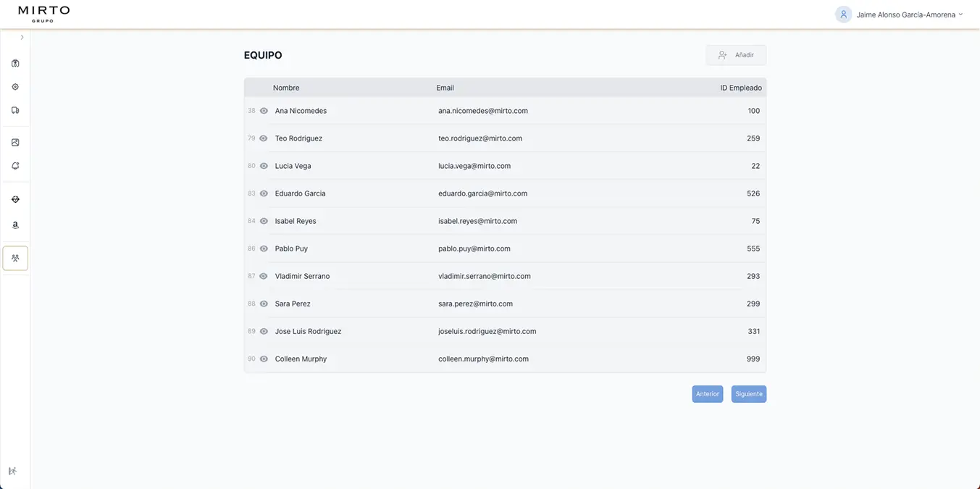Screen dimensions: 980x489
Task: Click email isabel.reyes@mirto.com
Action: pyautogui.click(x=477, y=221)
